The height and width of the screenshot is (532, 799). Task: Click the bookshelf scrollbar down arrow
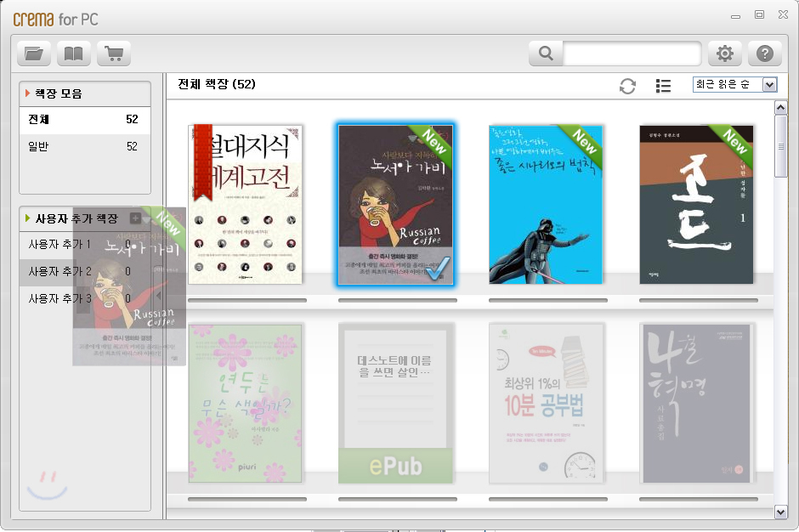click(x=780, y=512)
